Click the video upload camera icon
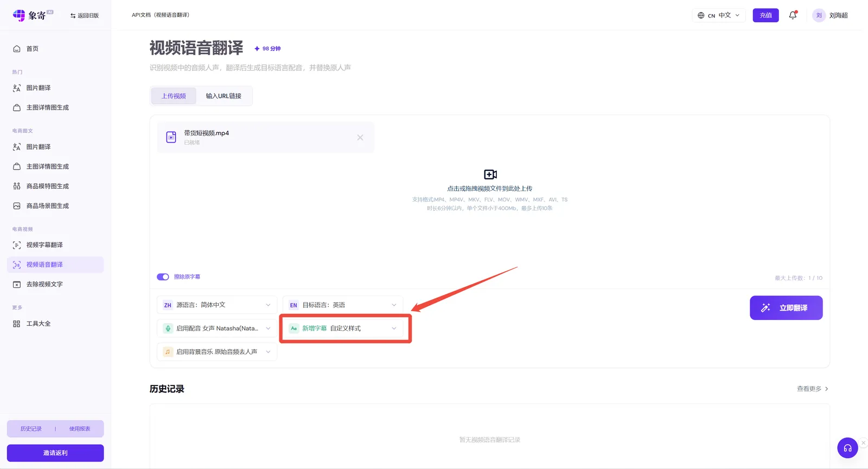Screen dimensions: 868x469 pos(490,175)
